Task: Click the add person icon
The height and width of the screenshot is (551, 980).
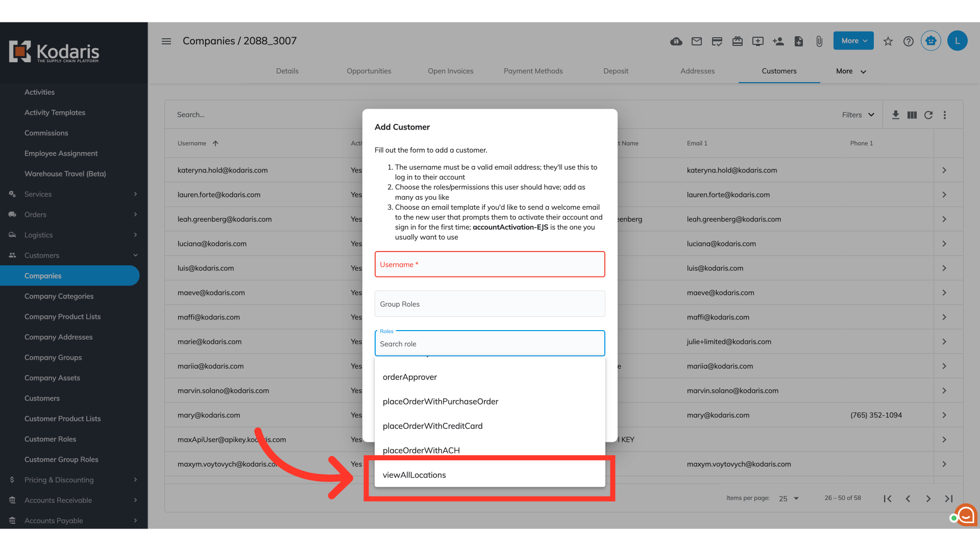Action: tap(778, 41)
